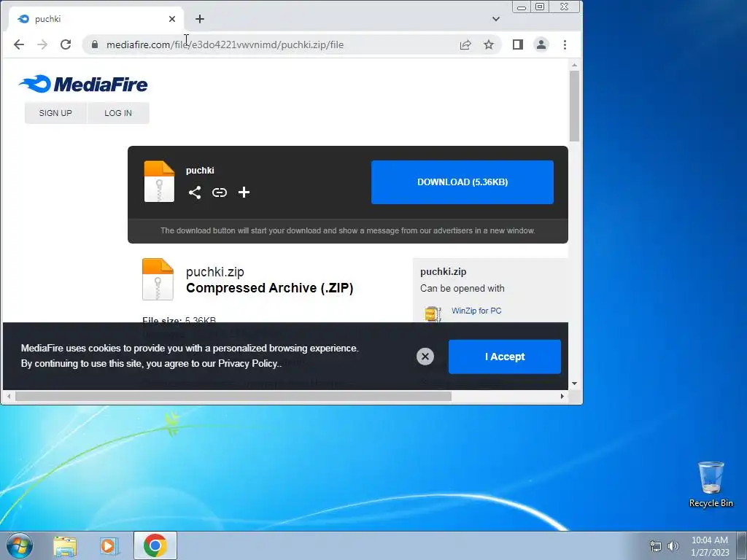Click the share page icon in address bar
The image size is (747, 560).
coord(465,44)
